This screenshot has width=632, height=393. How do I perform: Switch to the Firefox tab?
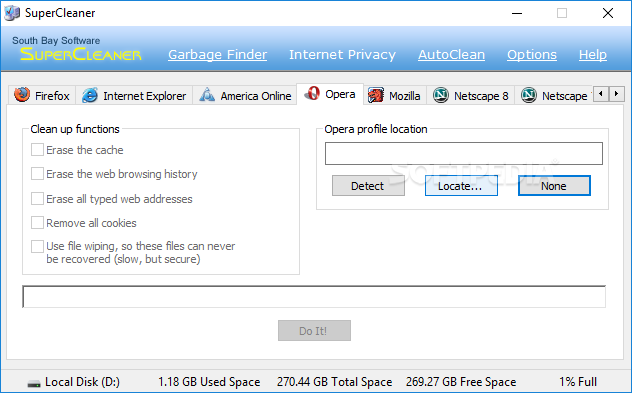[x=42, y=95]
